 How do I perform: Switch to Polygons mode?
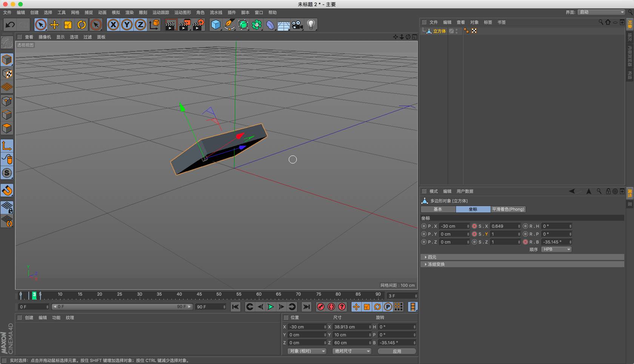click(x=7, y=128)
